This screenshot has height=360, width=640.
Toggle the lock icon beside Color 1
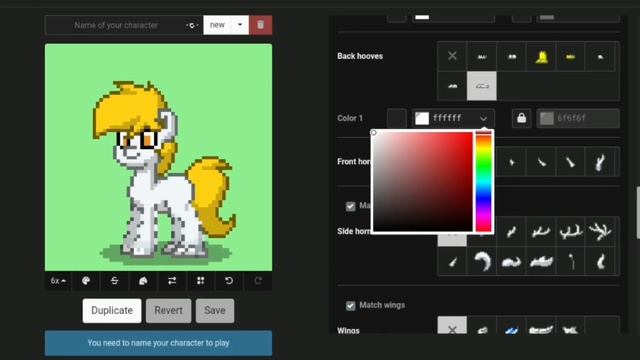[x=521, y=118]
